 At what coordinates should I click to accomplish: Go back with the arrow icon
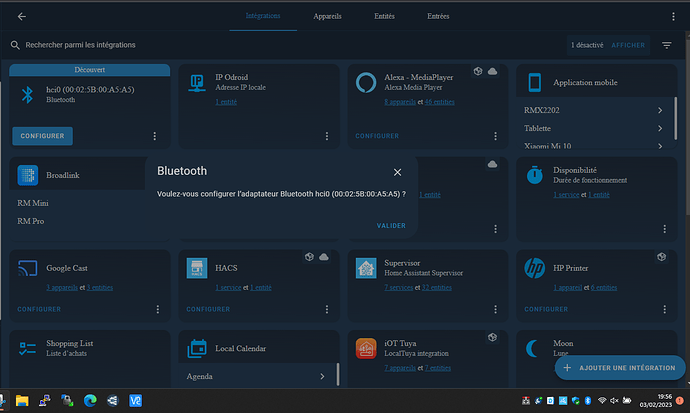tap(22, 17)
